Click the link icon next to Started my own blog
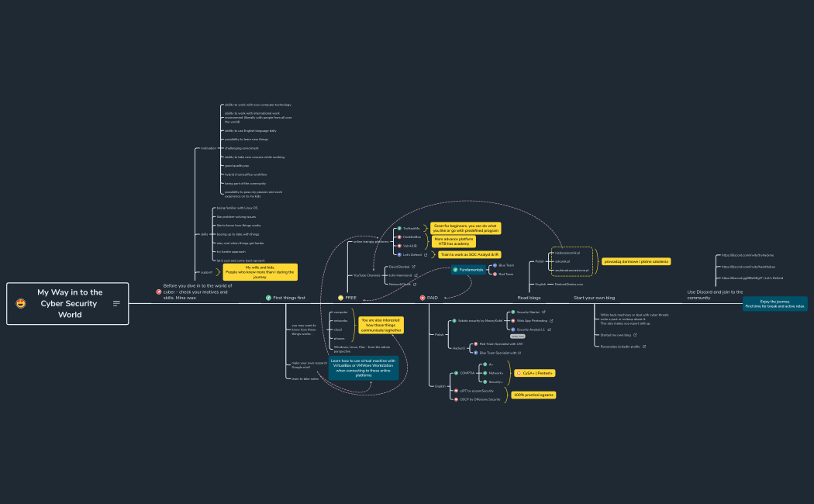This screenshot has width=814, height=504. click(x=635, y=335)
